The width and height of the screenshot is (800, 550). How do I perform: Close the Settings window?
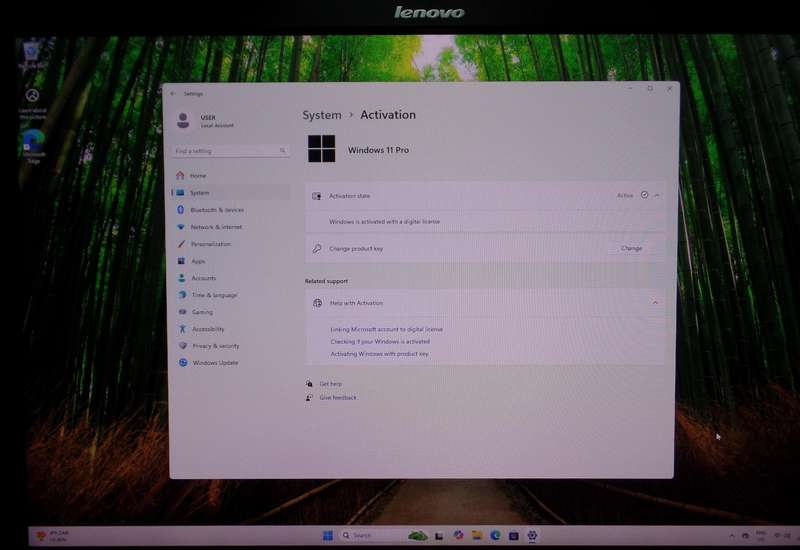[x=669, y=88]
